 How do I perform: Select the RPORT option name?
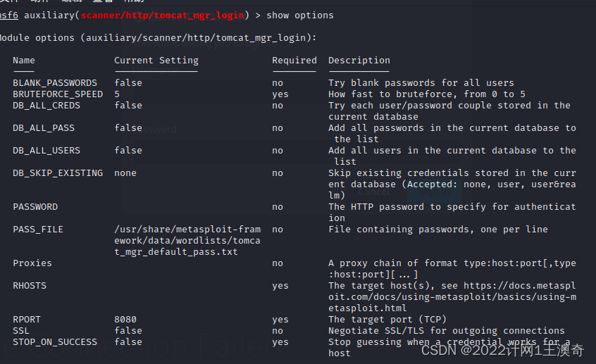pyautogui.click(x=27, y=320)
